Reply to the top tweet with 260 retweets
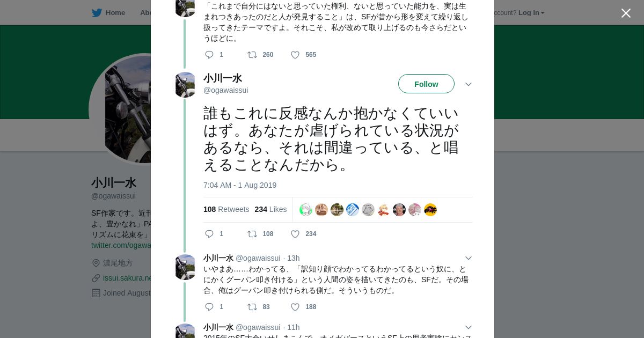 (209, 55)
